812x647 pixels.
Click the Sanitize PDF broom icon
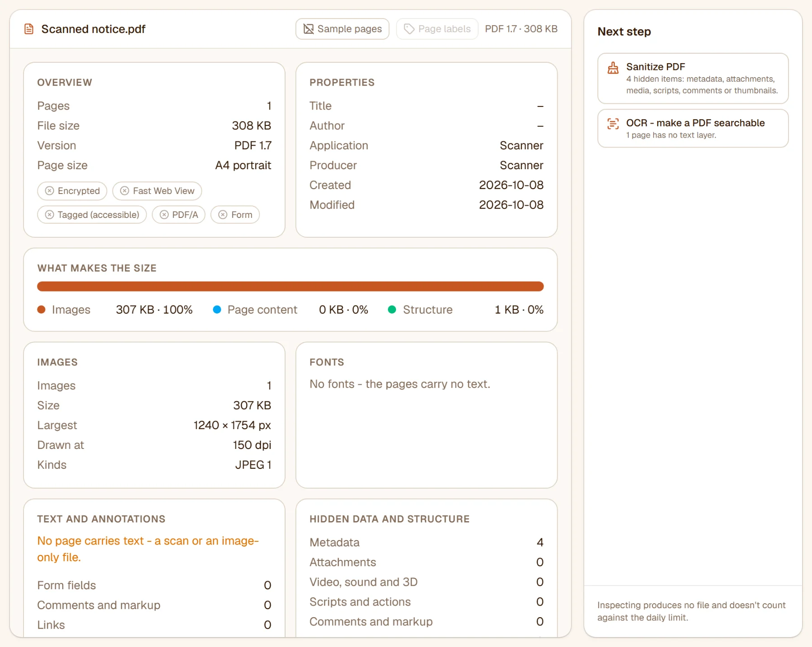pos(613,68)
